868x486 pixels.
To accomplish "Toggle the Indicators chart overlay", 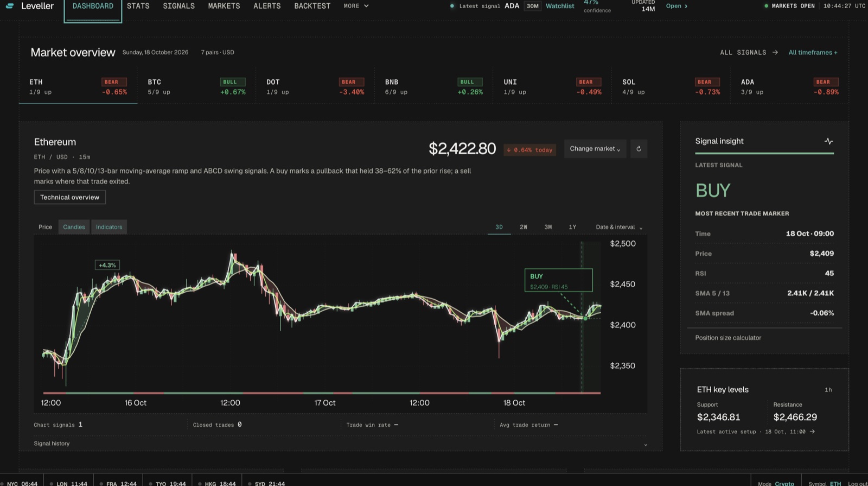I will [x=109, y=227].
